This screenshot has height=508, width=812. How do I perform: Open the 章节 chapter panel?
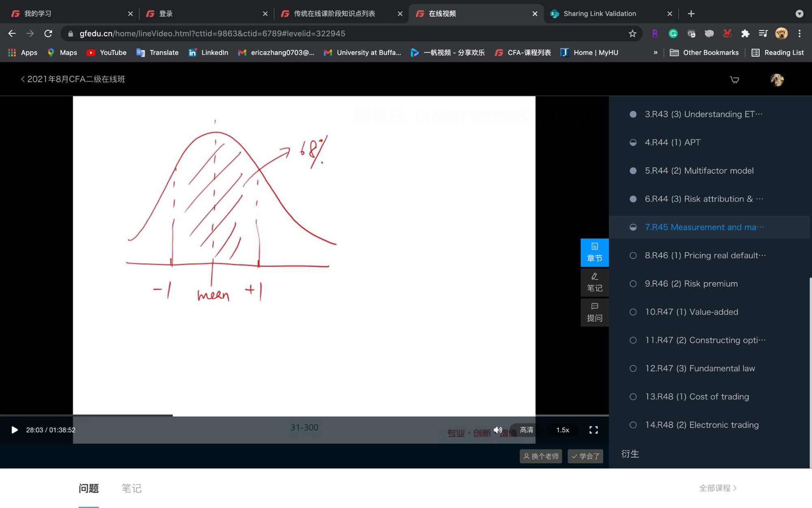click(x=594, y=252)
